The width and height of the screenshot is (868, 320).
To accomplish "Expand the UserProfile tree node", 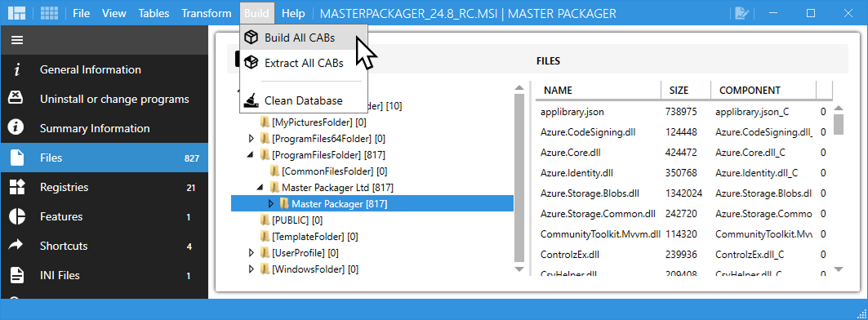I will click(251, 253).
